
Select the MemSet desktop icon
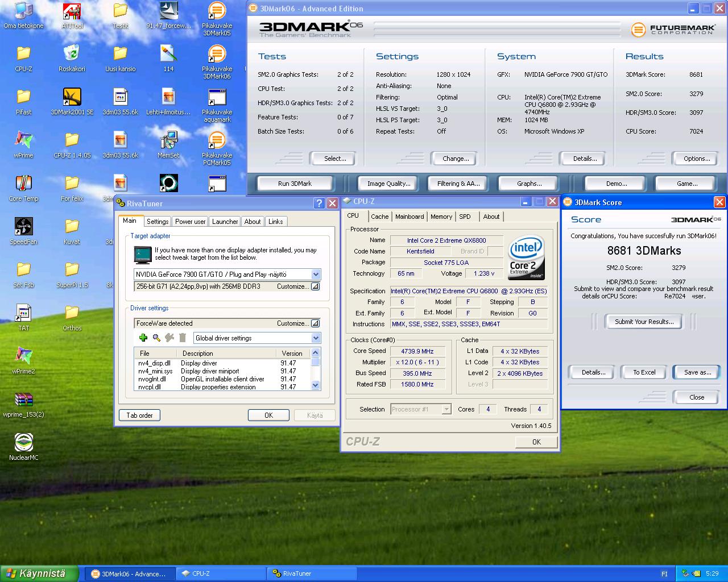tap(168, 145)
